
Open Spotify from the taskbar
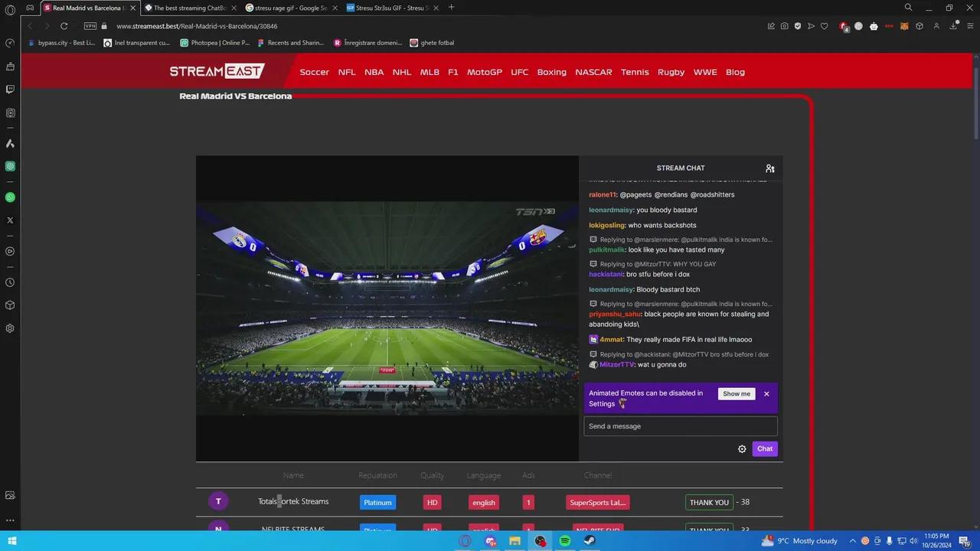tap(565, 541)
